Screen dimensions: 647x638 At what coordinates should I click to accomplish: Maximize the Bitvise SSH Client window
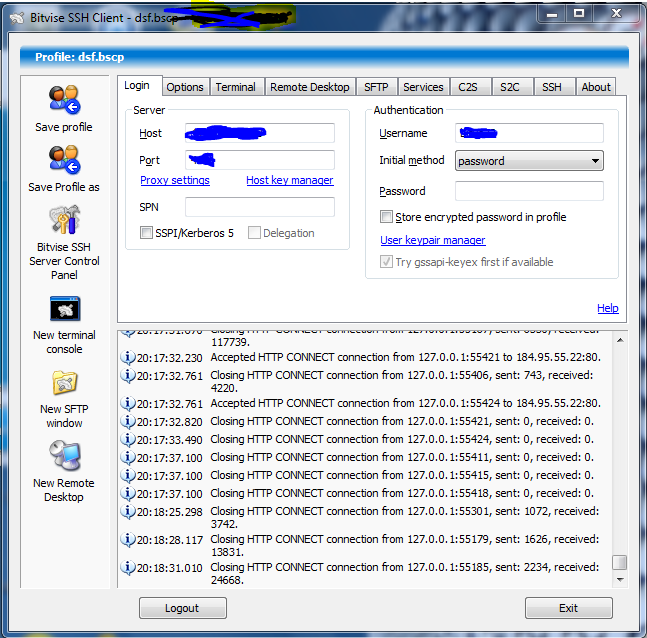pyautogui.click(x=579, y=14)
